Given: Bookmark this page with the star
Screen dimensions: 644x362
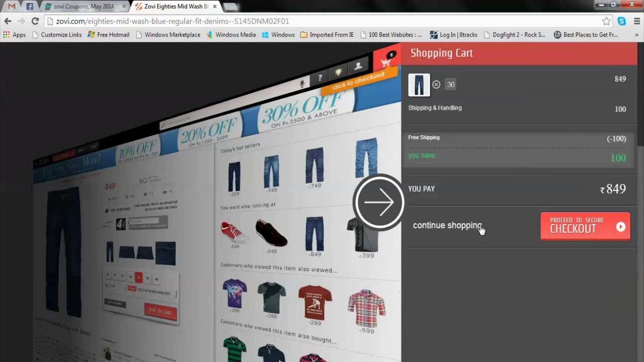Looking at the screenshot, I should [606, 21].
